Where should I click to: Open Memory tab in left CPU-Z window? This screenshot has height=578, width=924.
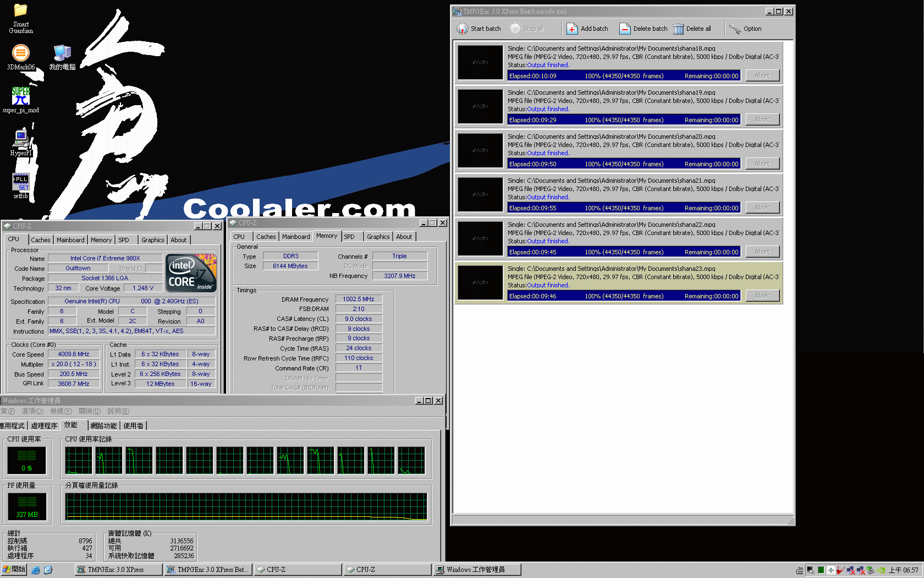point(101,240)
